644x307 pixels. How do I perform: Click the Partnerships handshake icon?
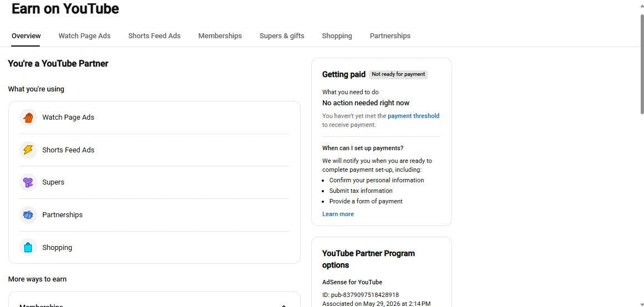pyautogui.click(x=28, y=214)
